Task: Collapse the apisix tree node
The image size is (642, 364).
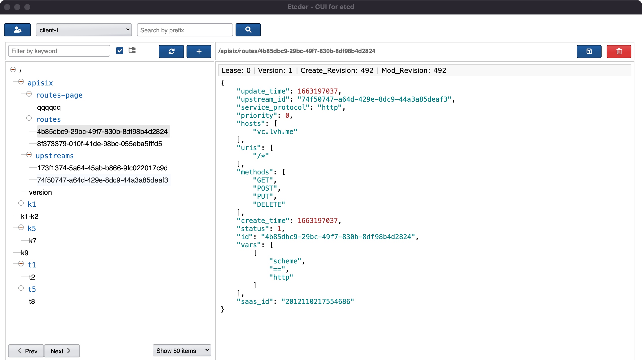Action: pos(21,82)
